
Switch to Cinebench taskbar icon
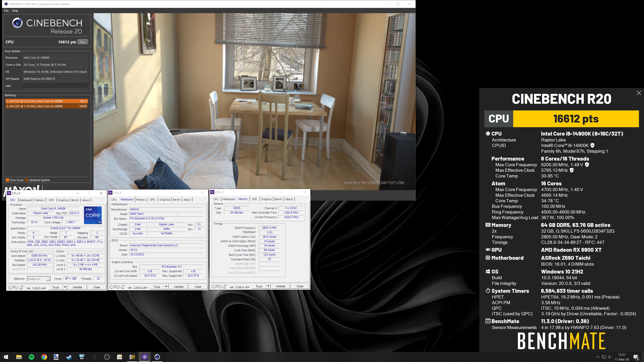[157, 357]
